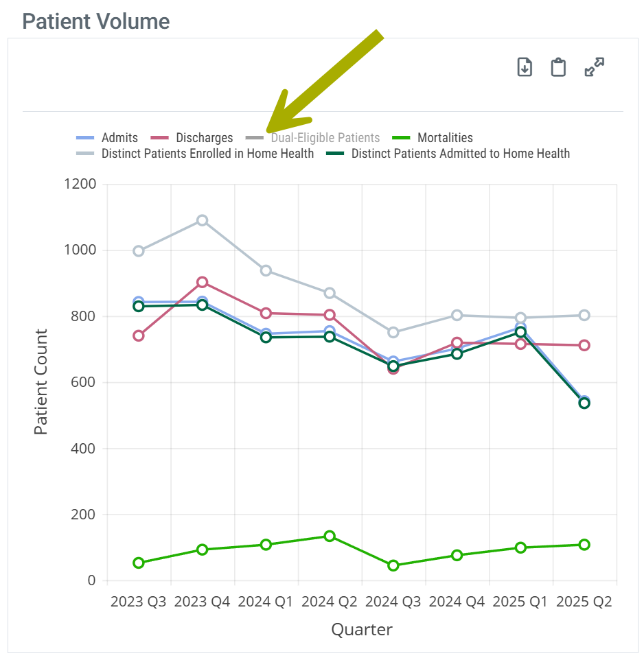Toggle Distinct Patients Enrolled in Home Health
The width and height of the screenshot is (644, 660).
click(x=207, y=154)
